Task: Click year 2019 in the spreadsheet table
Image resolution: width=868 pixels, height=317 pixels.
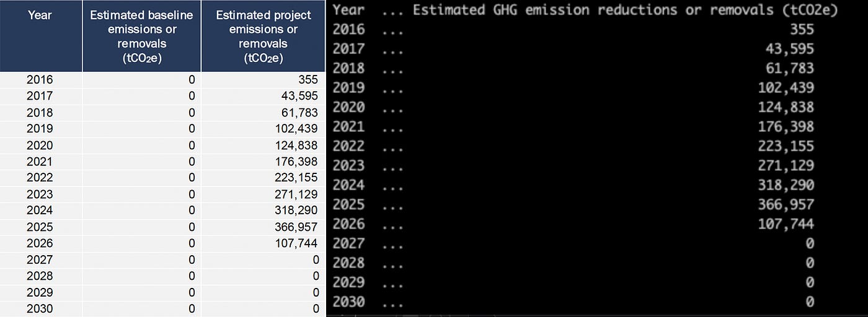Action: pyautogui.click(x=40, y=129)
